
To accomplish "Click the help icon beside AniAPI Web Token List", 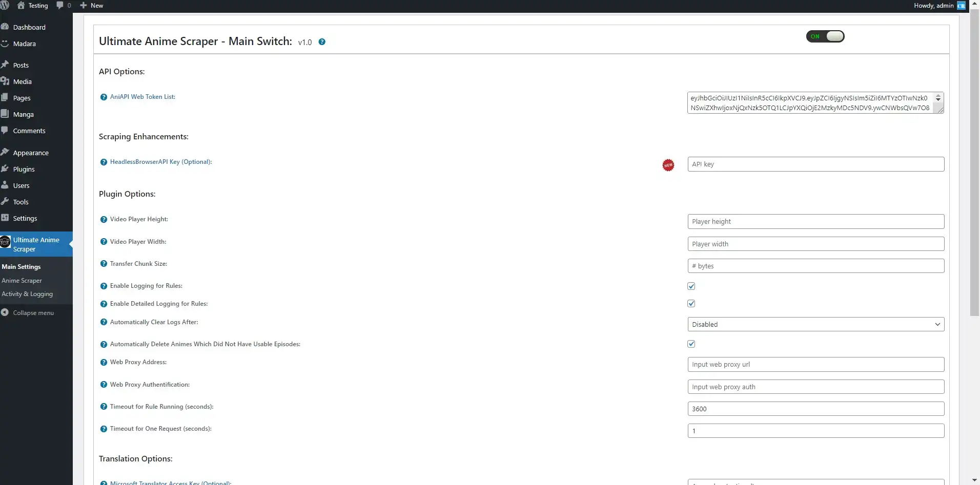I will pos(103,97).
